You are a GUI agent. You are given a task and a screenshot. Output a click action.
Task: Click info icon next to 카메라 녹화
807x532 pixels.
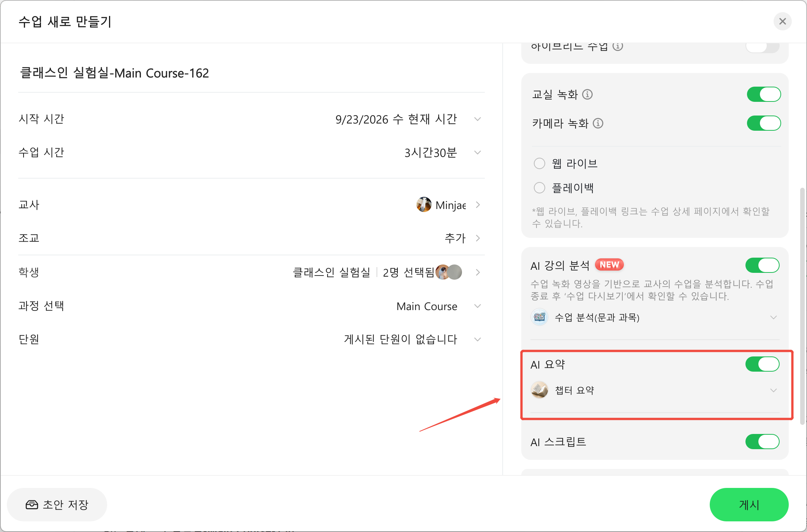598,123
